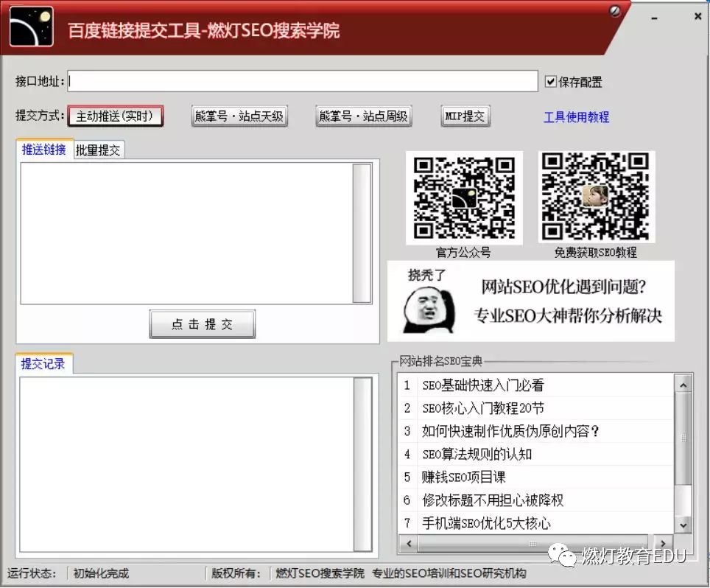The width and height of the screenshot is (710, 588).
Task: Choose 熊掌号·站点周级 submission method
Action: coord(364,116)
